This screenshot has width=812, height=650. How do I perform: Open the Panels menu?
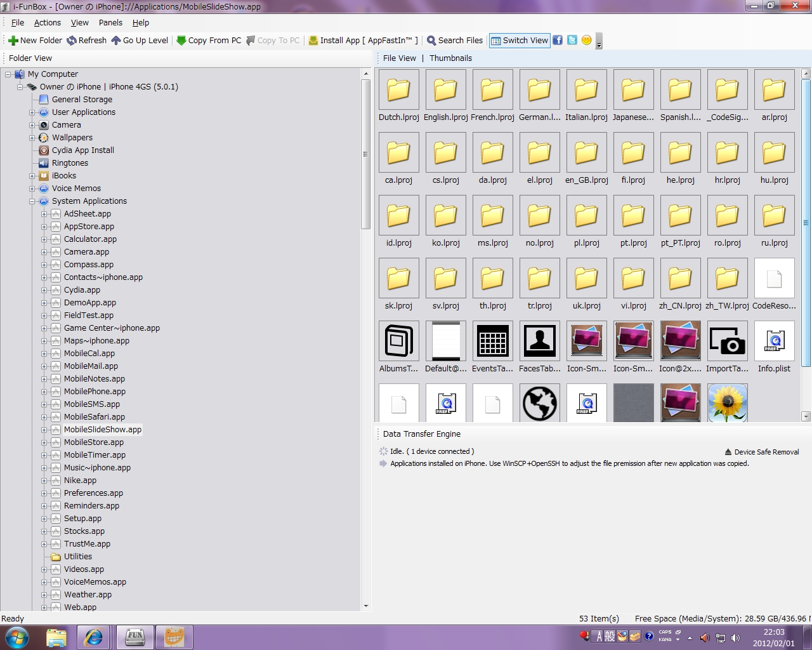[x=110, y=22]
